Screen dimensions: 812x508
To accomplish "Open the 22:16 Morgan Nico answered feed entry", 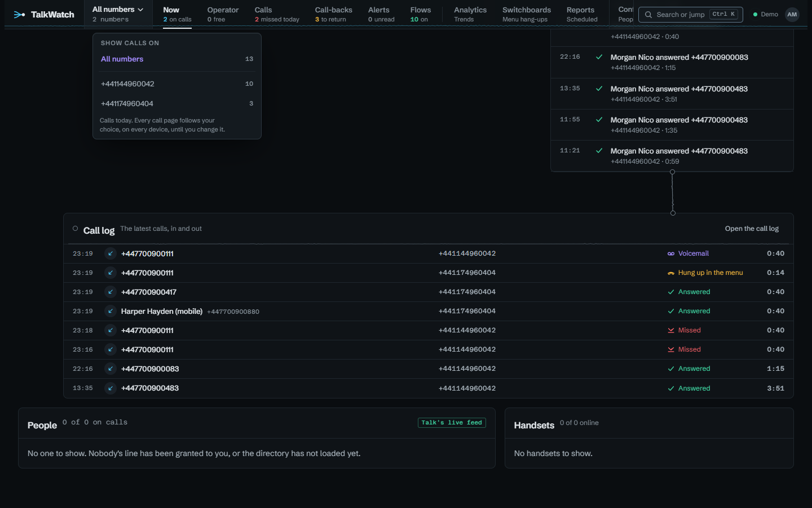I will 672,62.
